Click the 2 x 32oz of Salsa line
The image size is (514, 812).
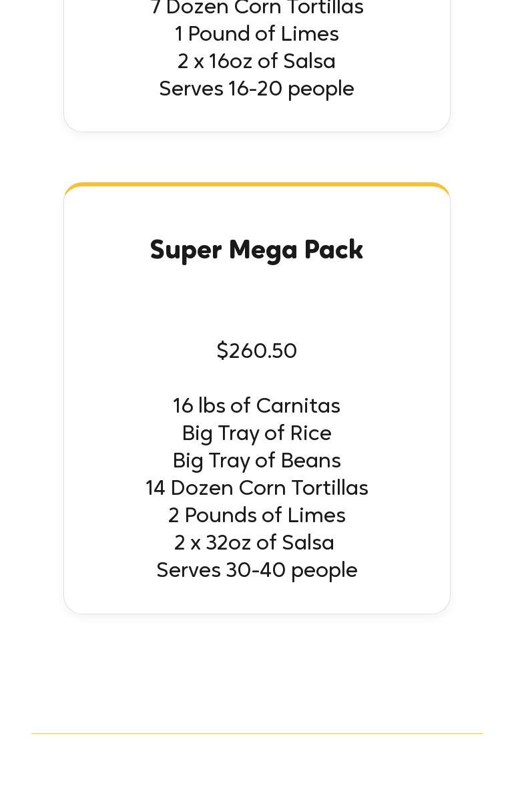click(x=254, y=542)
